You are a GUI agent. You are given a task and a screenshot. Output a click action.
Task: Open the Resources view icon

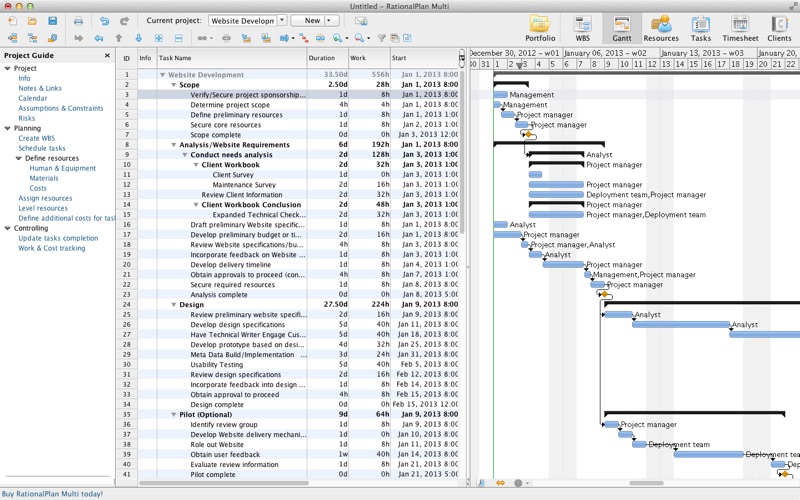tap(661, 27)
